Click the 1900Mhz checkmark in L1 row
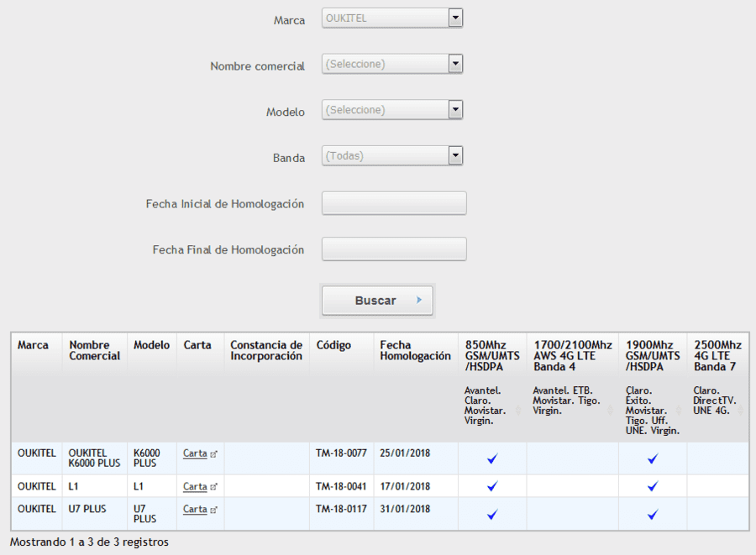 coord(653,486)
